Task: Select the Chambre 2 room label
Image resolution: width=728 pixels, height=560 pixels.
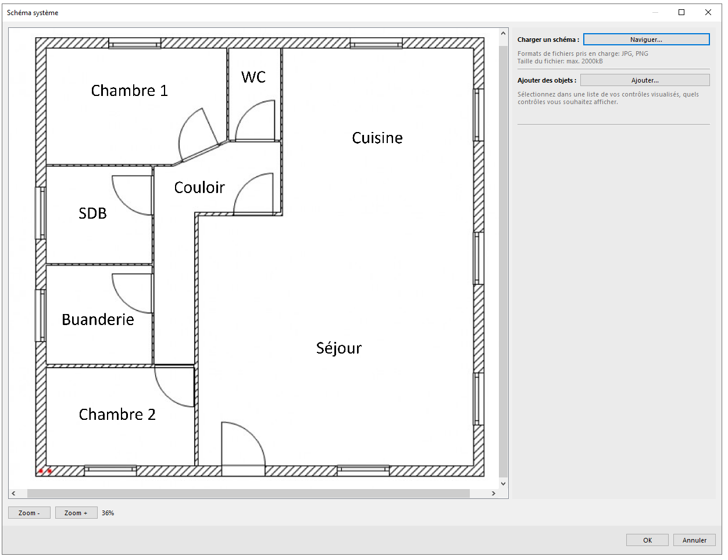Action: (117, 414)
